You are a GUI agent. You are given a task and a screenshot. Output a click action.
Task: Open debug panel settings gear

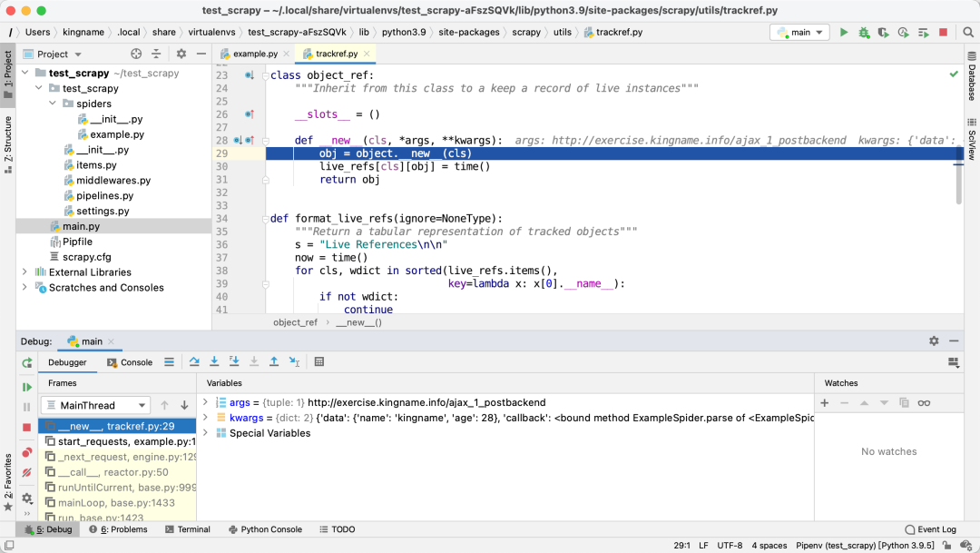pos(934,341)
